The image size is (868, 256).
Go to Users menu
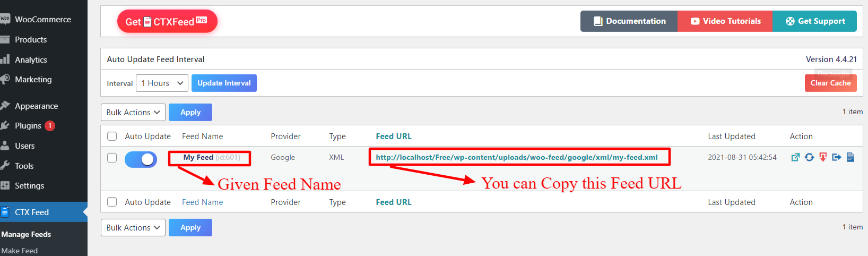tap(25, 146)
